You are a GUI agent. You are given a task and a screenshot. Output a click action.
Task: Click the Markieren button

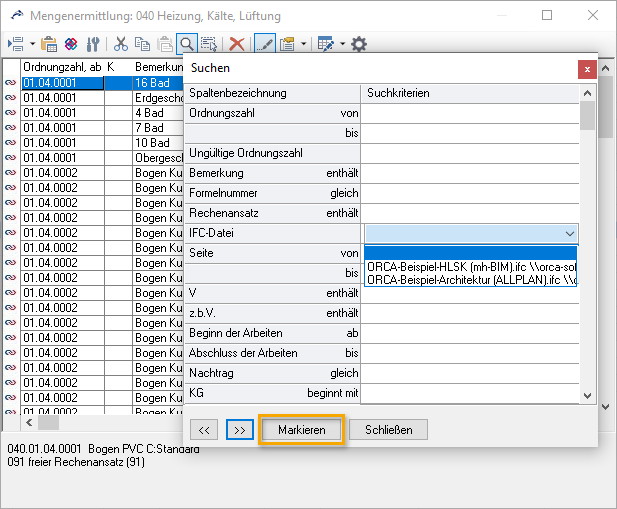[x=301, y=430]
